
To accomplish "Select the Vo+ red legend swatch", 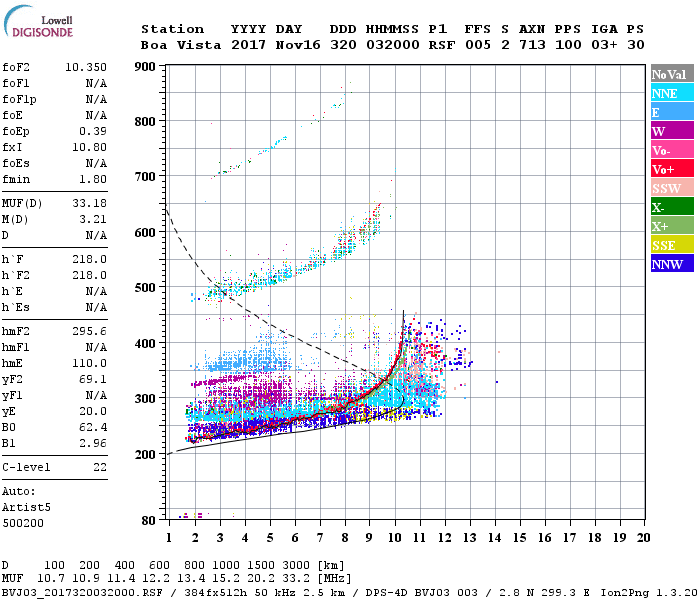I will point(672,169).
